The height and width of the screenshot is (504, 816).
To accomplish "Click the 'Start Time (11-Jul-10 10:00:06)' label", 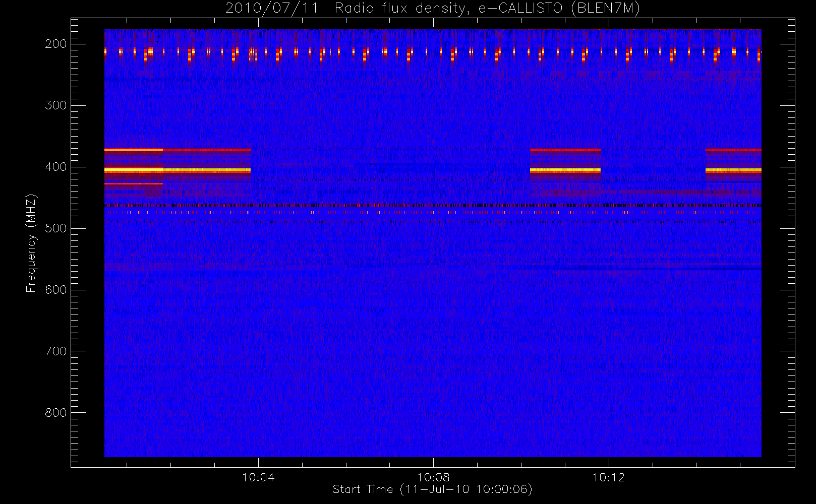I will (433, 489).
